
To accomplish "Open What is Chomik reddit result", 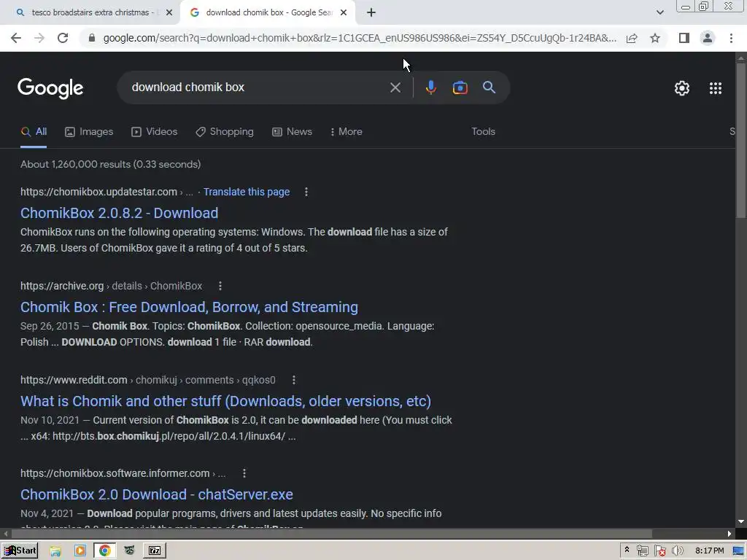I will pyautogui.click(x=226, y=401).
